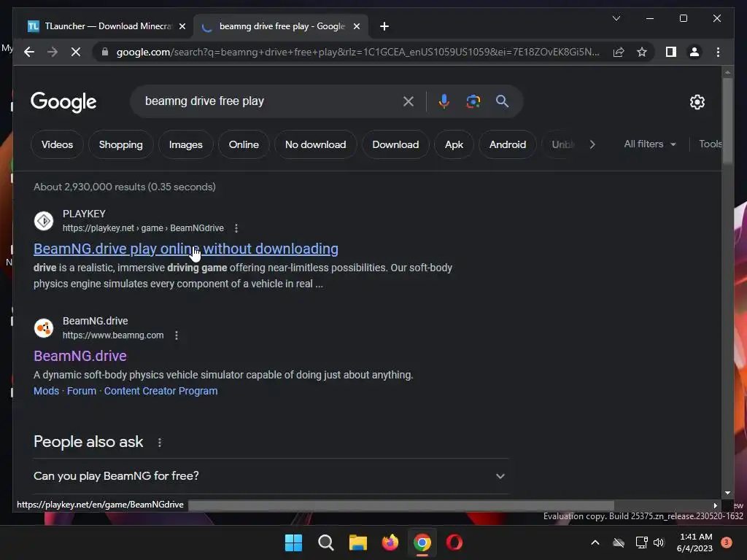Filter results by Shopping
The width and height of the screenshot is (747, 560).
pyautogui.click(x=120, y=145)
